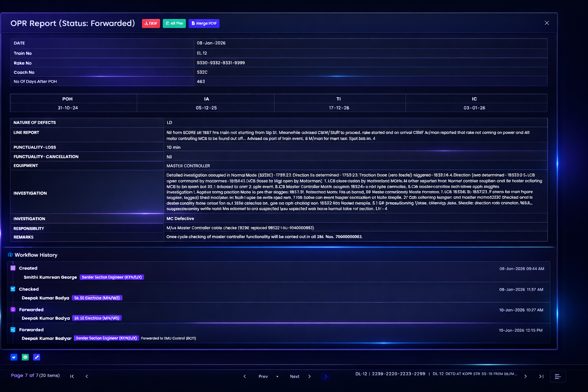The image size is (588, 392).
Task: Open the align-lines menu button at bottom right
Action: point(558,377)
